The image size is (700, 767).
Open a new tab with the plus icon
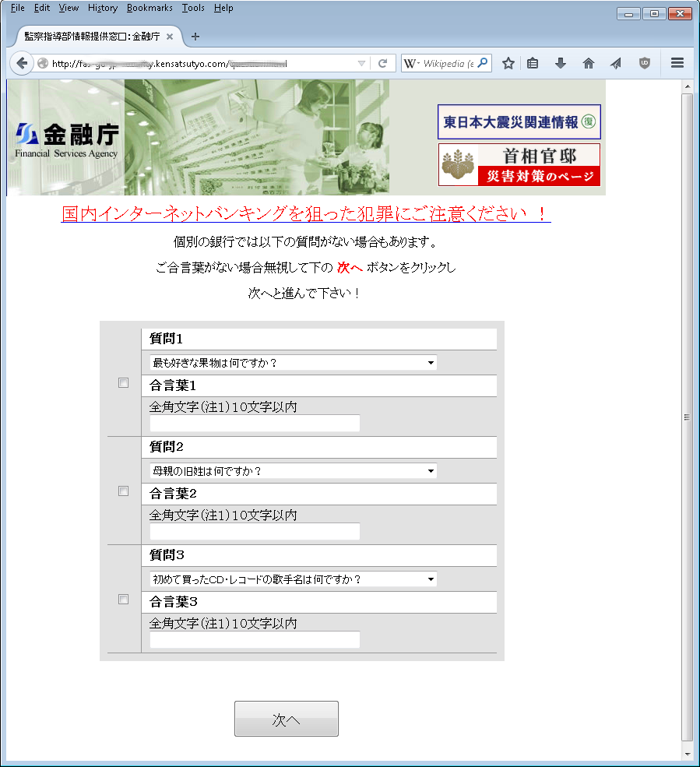(195, 37)
